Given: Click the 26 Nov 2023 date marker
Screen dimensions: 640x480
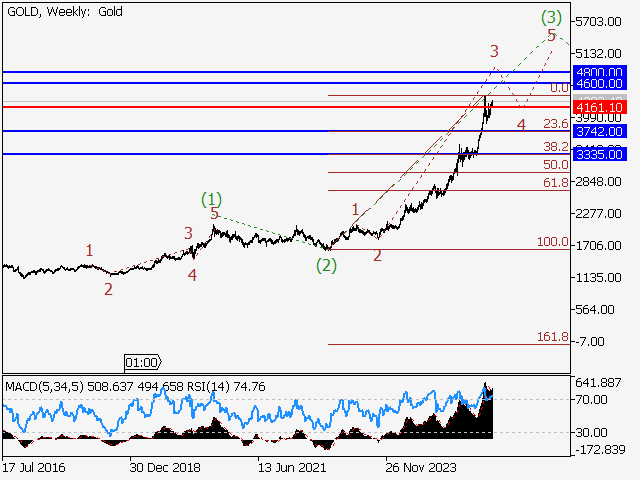Looking at the screenshot, I should click(420, 467).
